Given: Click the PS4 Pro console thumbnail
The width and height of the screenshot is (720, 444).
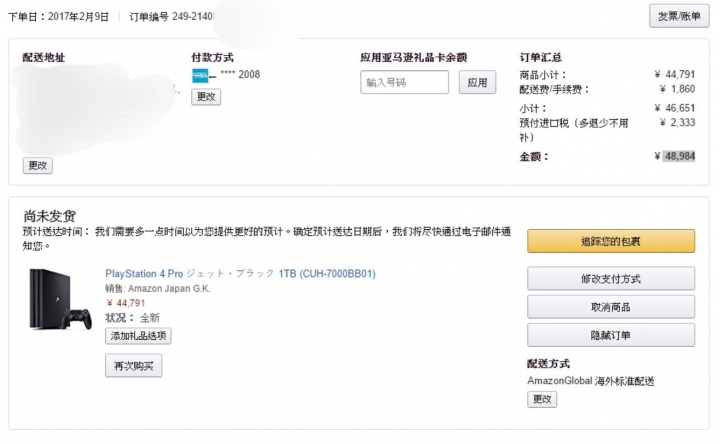Looking at the screenshot, I should click(x=60, y=299).
